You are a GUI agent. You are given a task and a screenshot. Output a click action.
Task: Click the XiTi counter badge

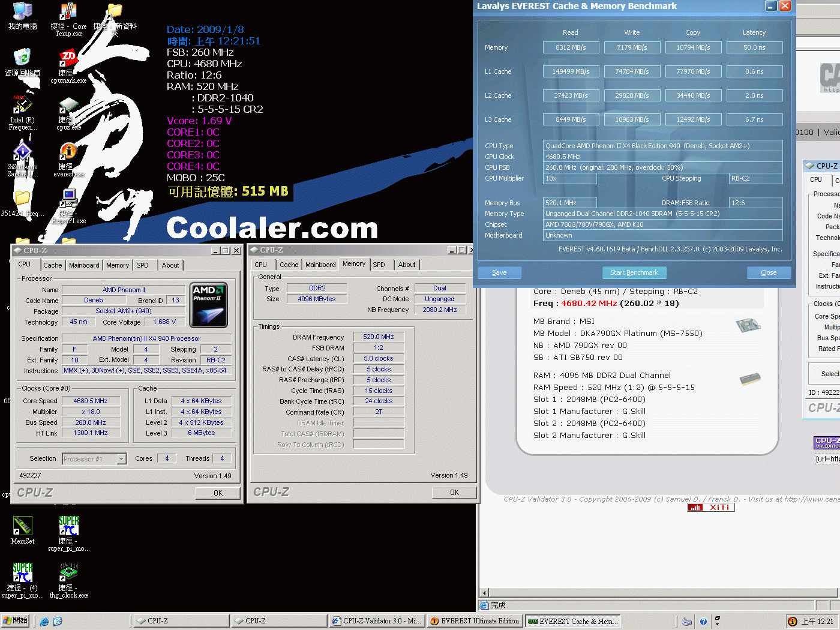pos(711,507)
